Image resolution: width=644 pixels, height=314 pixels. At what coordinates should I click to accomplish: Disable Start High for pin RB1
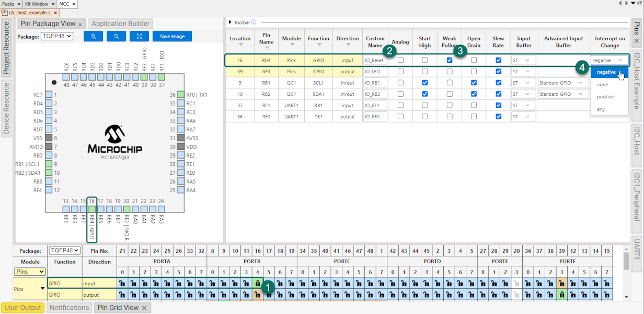425,83
